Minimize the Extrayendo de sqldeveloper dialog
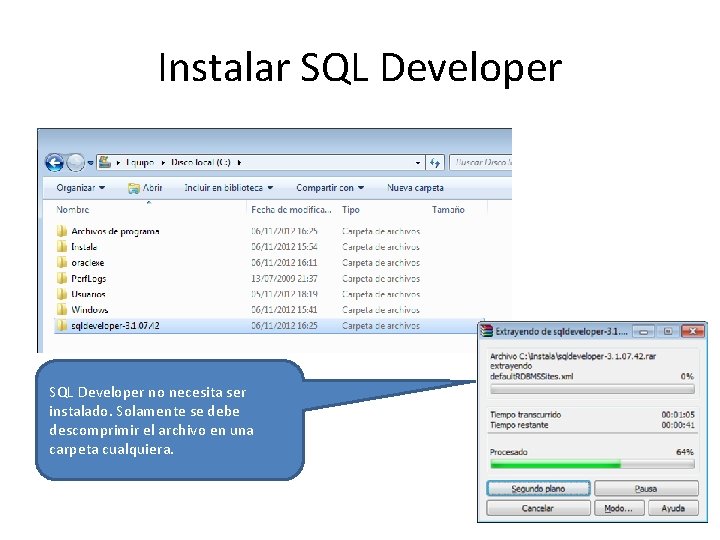 644,332
